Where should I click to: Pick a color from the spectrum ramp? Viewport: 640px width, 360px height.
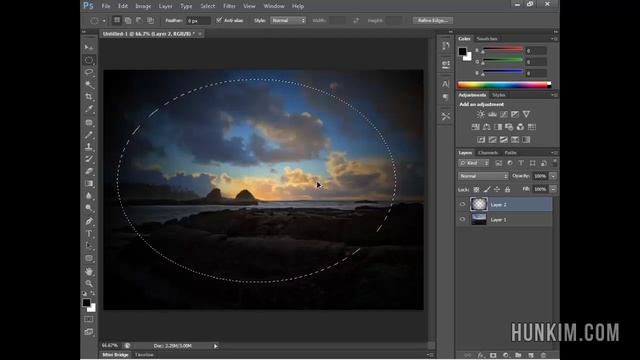point(504,85)
